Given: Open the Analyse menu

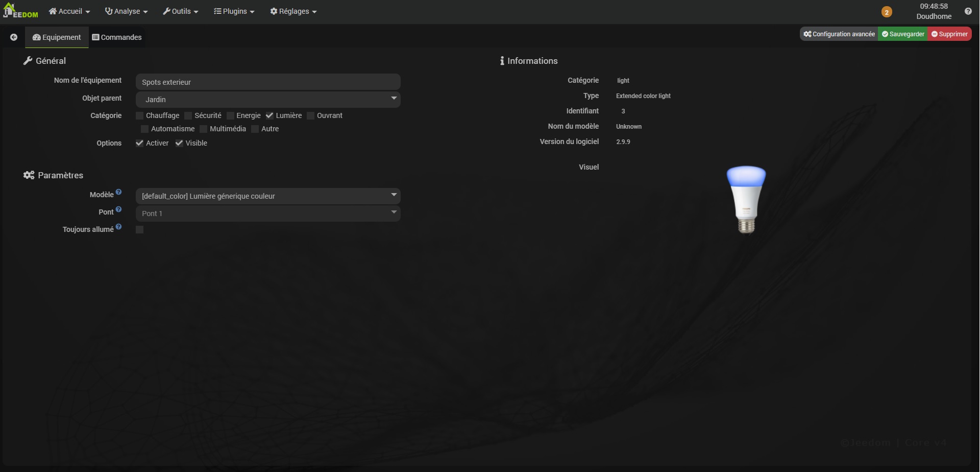Looking at the screenshot, I should [x=127, y=11].
